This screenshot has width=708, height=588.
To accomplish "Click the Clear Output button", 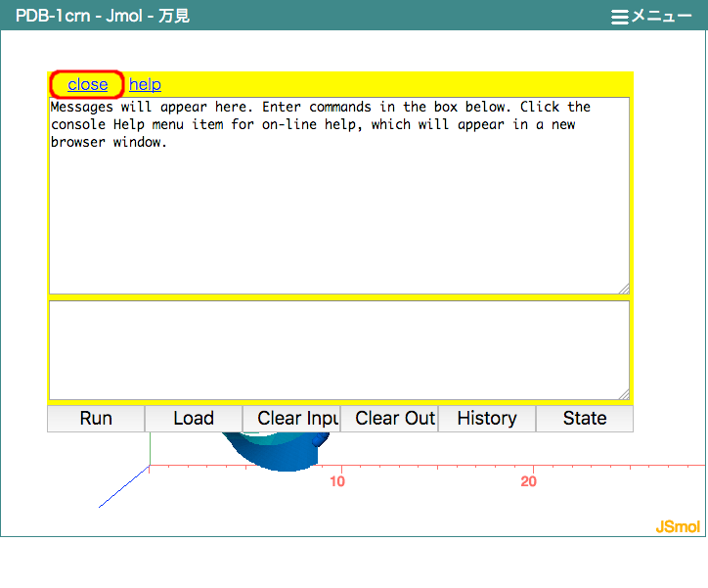I will [389, 419].
